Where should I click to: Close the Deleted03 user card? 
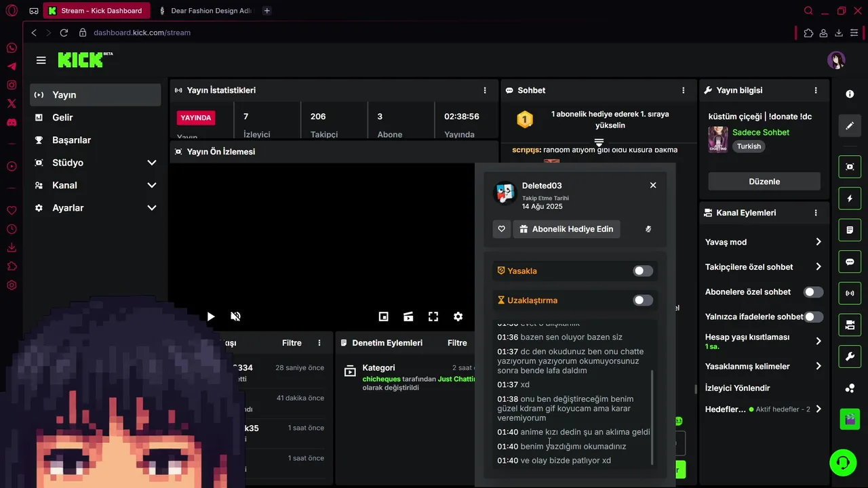[x=653, y=185]
